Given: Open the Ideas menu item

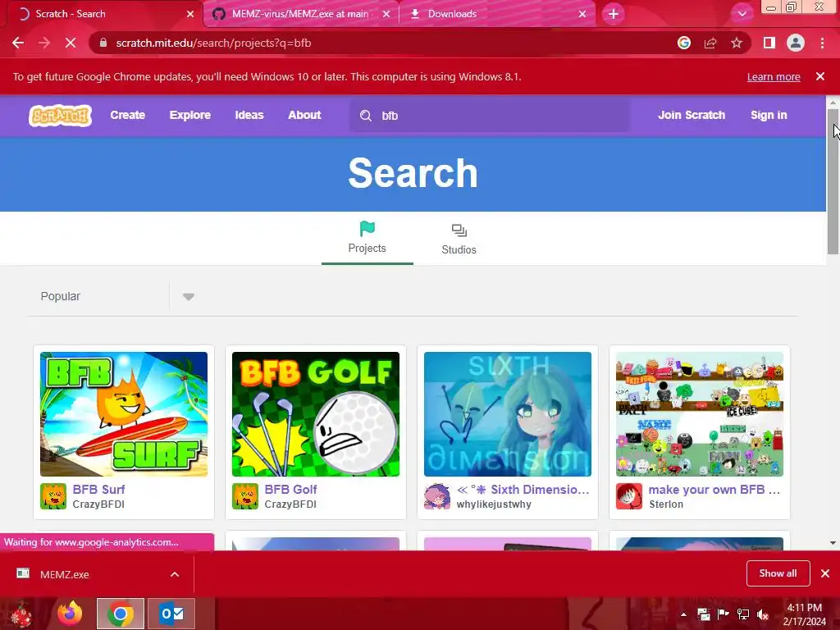Looking at the screenshot, I should pos(249,115).
